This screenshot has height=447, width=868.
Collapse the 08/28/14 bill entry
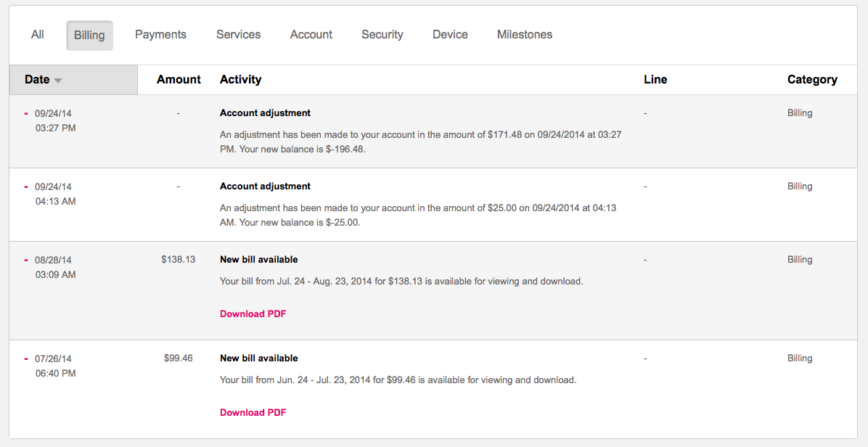pyautogui.click(x=26, y=260)
